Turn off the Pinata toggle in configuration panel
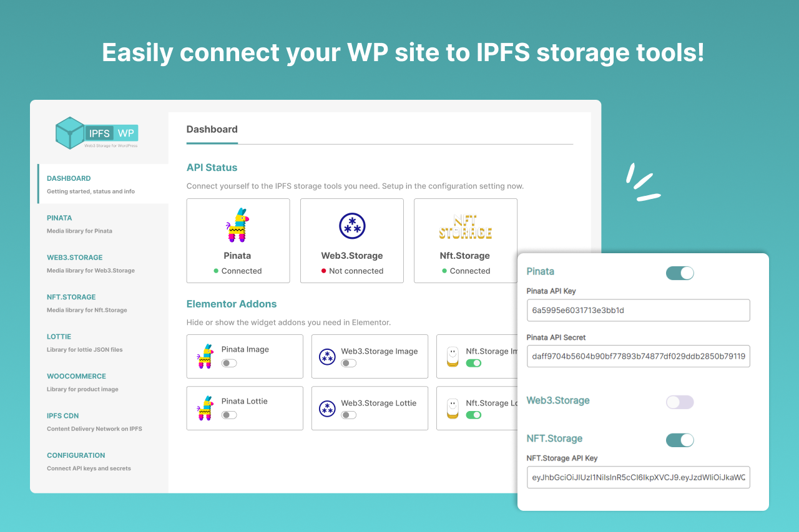 pos(680,273)
